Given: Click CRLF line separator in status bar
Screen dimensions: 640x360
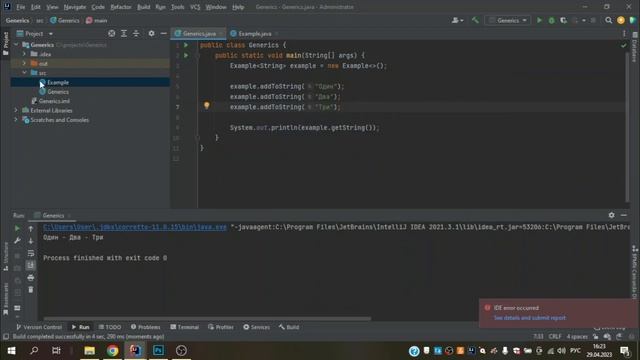Looking at the screenshot, I should point(555,337).
